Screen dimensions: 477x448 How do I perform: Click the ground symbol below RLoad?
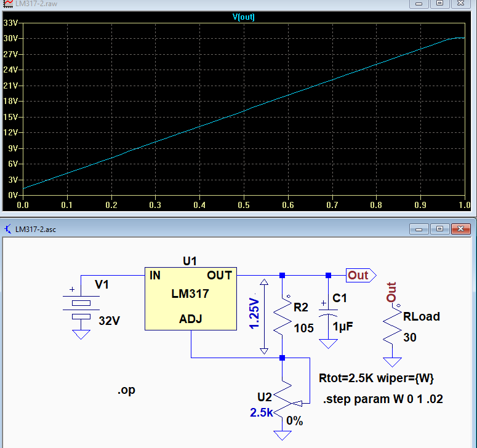click(393, 362)
